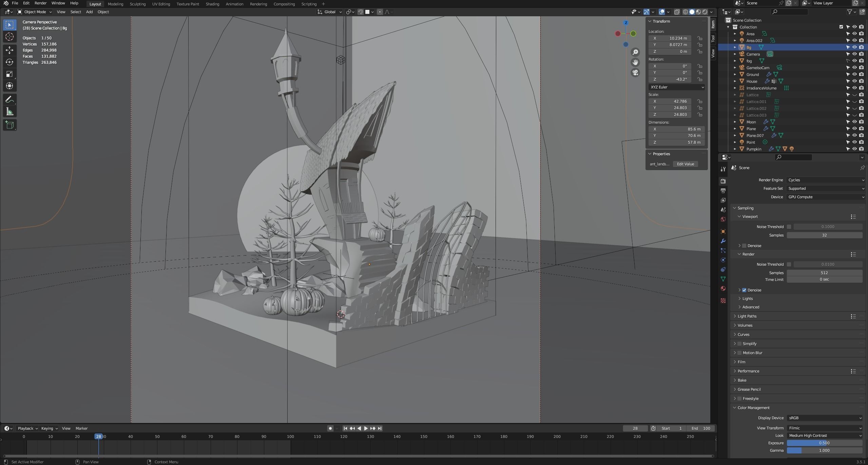
Task: Open the Tool properties tab (wrench and screwdriver)
Action: (x=723, y=169)
